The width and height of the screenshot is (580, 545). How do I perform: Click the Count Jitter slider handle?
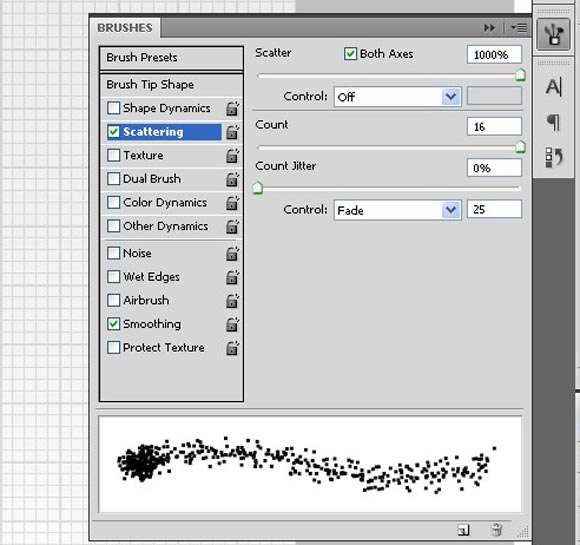pos(257,188)
